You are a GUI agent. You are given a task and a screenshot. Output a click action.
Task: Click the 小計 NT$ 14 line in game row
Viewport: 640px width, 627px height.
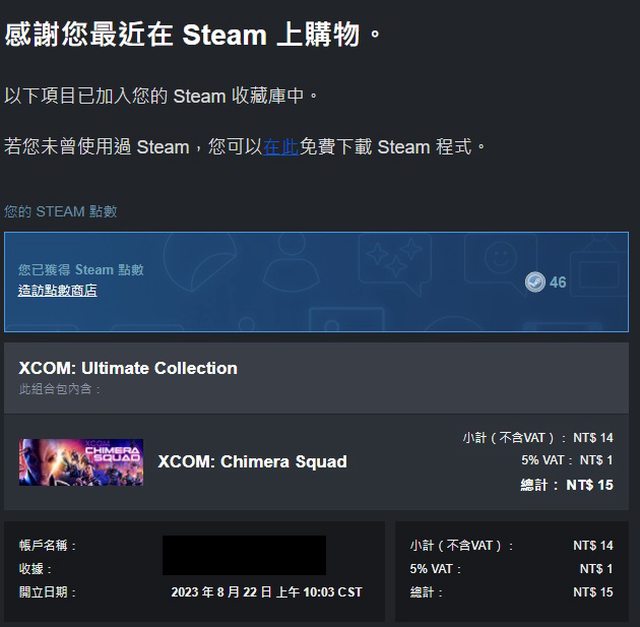[x=538, y=438]
